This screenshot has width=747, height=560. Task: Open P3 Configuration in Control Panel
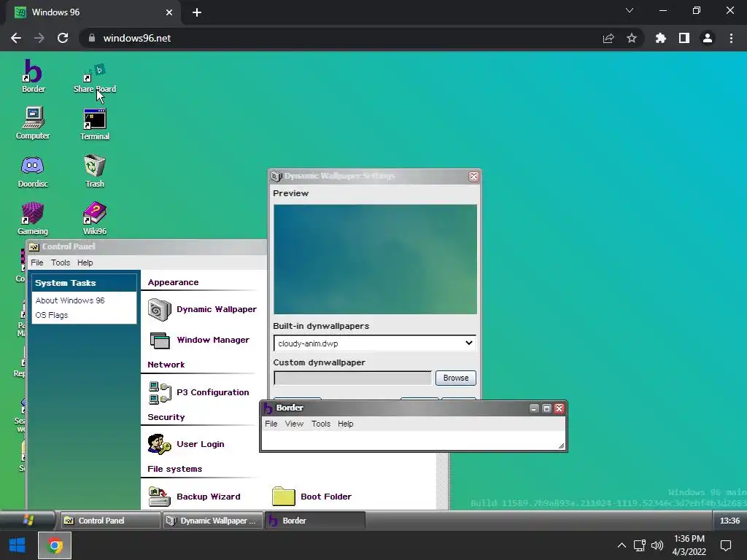(x=199, y=392)
